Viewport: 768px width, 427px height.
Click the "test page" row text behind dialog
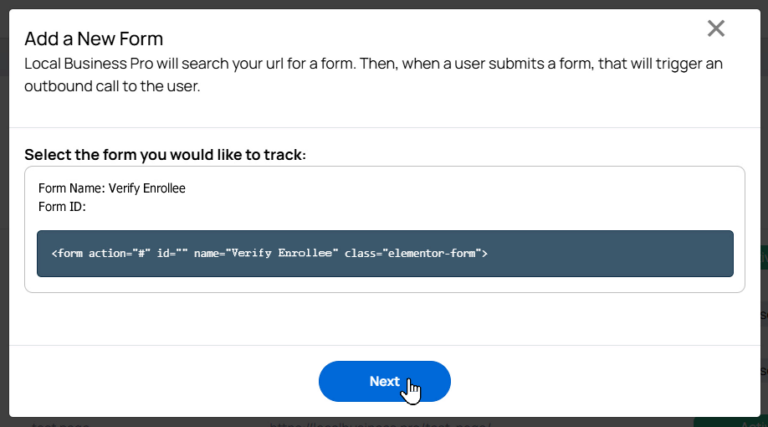click(60, 424)
